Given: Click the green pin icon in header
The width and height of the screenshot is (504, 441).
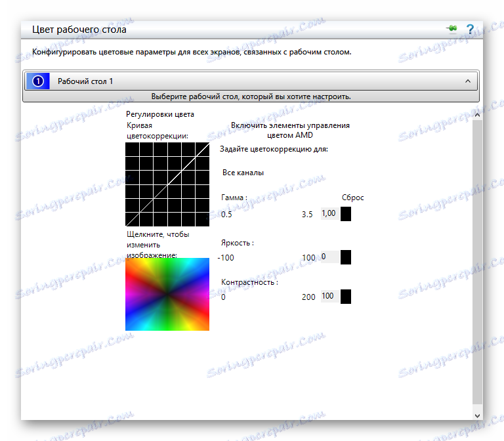Looking at the screenshot, I should (452, 29).
